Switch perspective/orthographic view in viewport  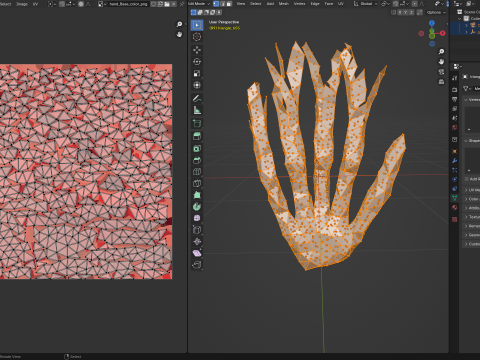(441, 82)
